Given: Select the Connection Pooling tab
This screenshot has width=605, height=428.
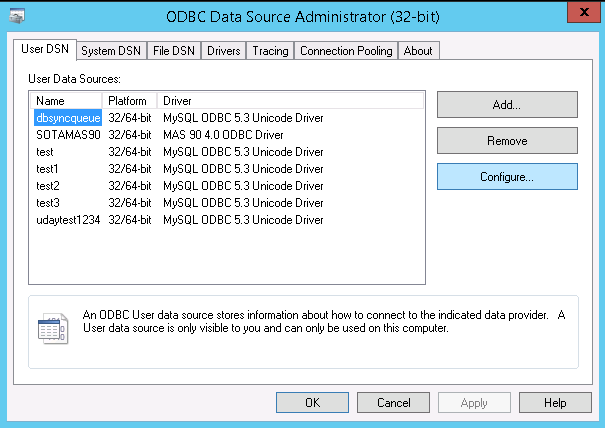Looking at the screenshot, I should (x=346, y=51).
